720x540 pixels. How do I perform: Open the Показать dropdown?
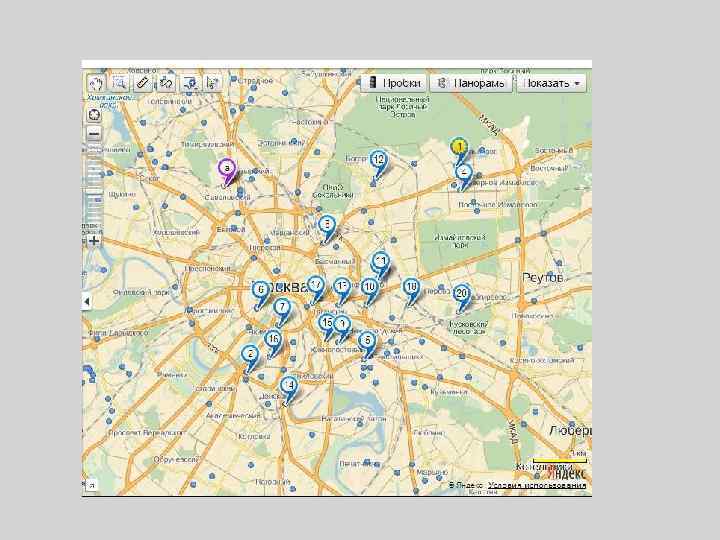[x=551, y=83]
